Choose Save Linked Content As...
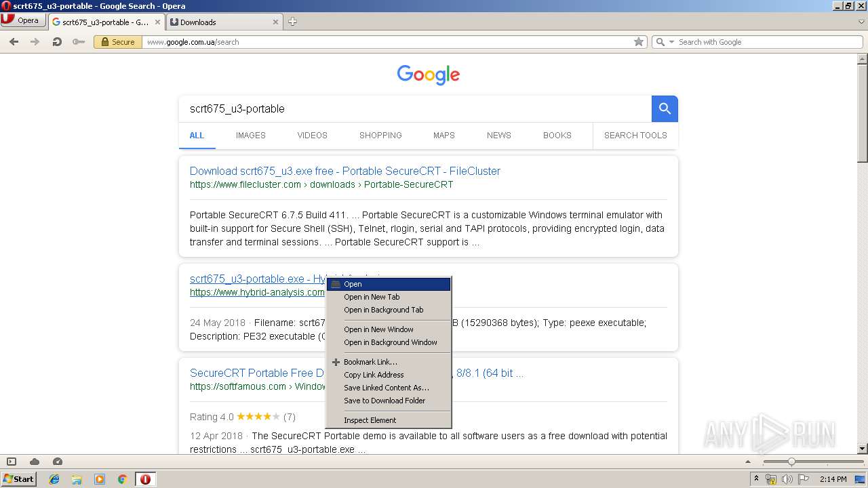868x488 pixels. click(389, 388)
